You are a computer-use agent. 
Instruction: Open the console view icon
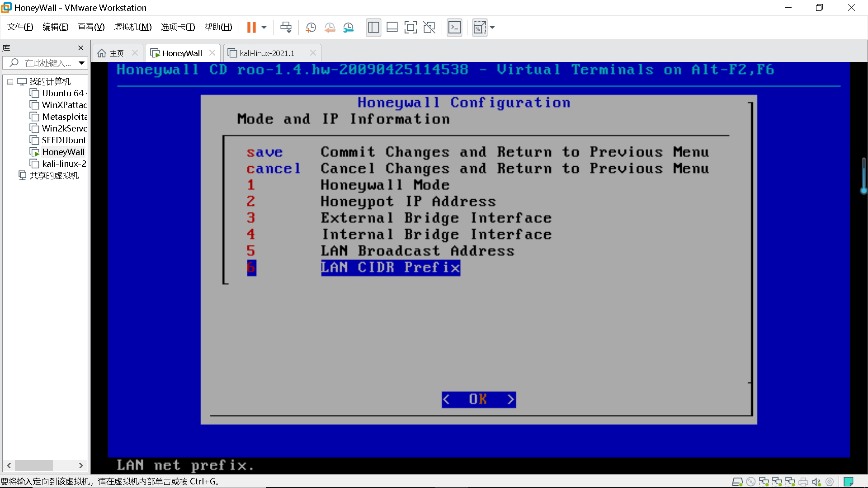pyautogui.click(x=454, y=28)
